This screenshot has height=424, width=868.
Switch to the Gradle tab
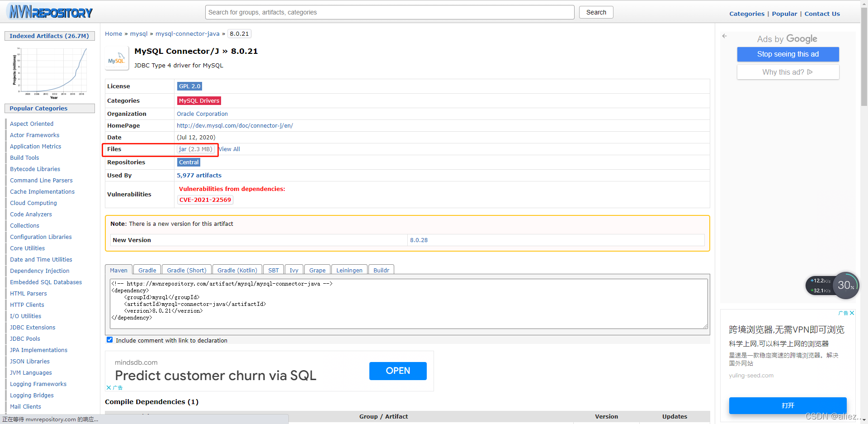[x=147, y=270]
